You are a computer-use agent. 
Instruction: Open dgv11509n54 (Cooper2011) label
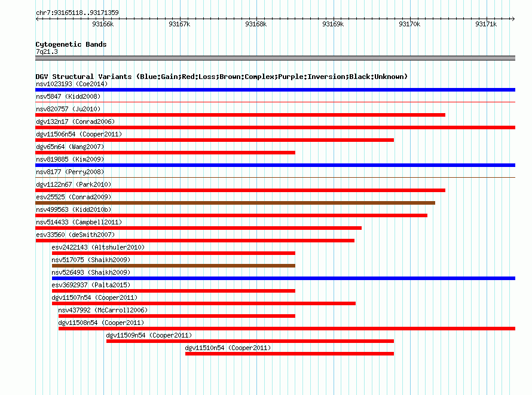click(x=149, y=335)
